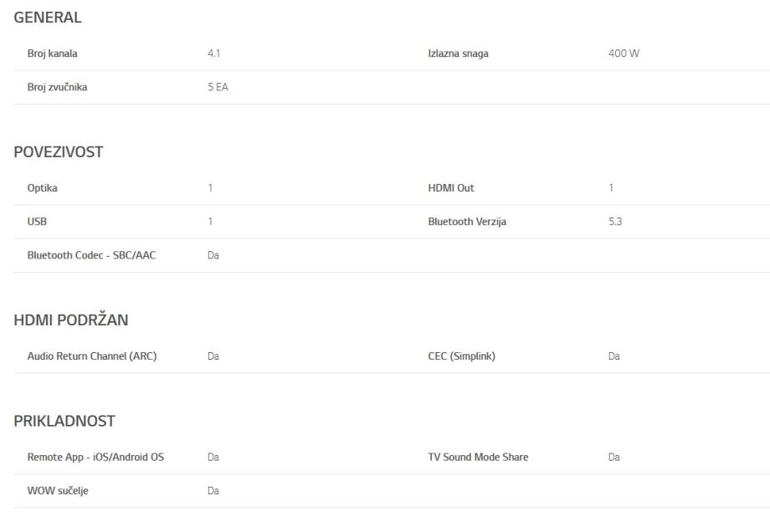The width and height of the screenshot is (770, 532).
Task: Click the GENERAL section heading
Action: pyautogui.click(x=48, y=18)
